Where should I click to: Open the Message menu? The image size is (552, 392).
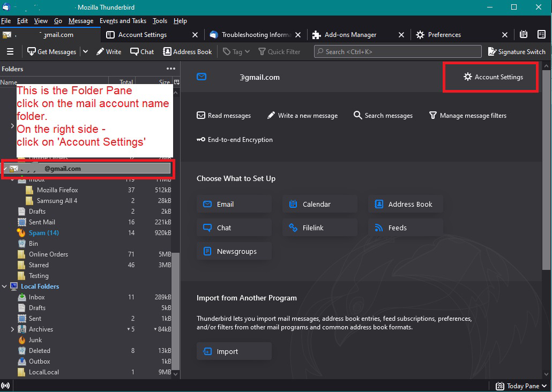coord(81,21)
